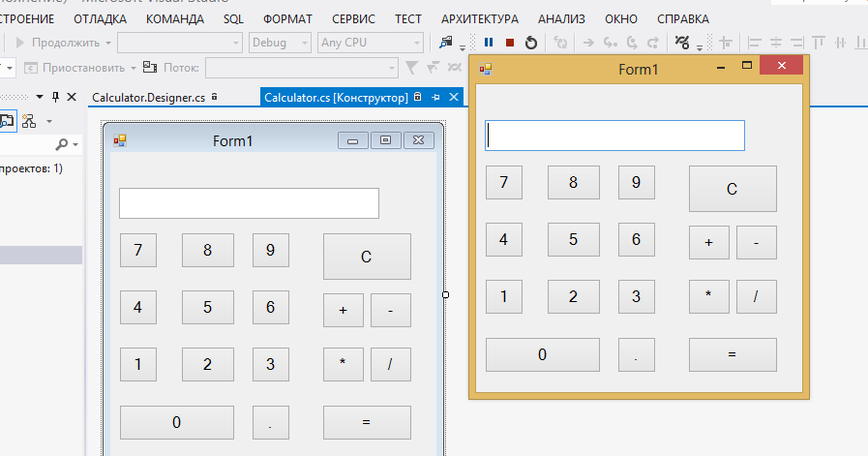This screenshot has width=868, height=456.
Task: Click the Приостановить button
Action: point(75,68)
